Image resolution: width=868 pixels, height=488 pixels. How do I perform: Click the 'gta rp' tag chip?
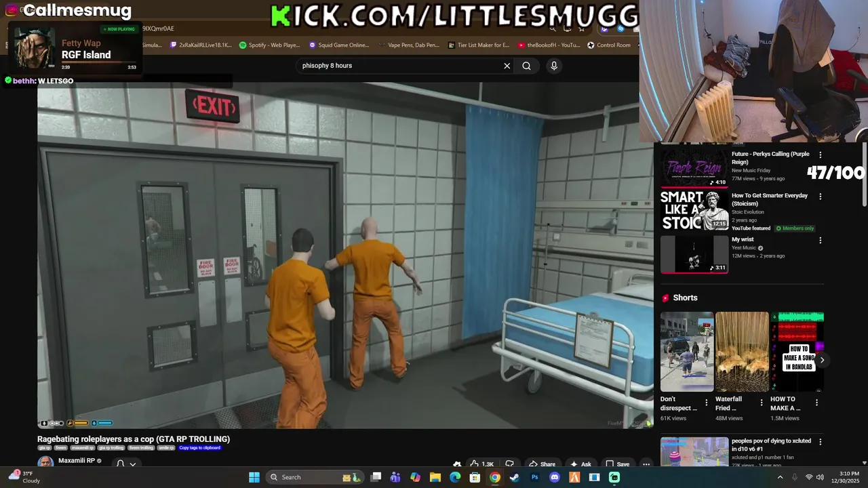tap(45, 448)
